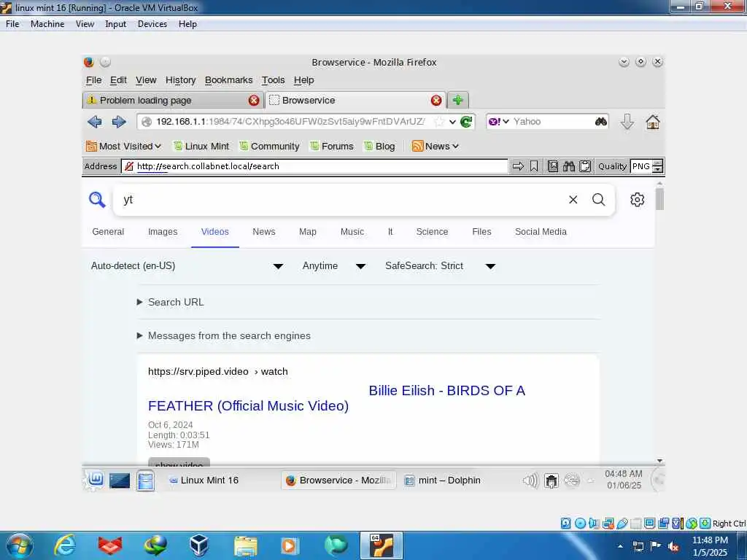Close the Browservice tab

pos(436,100)
